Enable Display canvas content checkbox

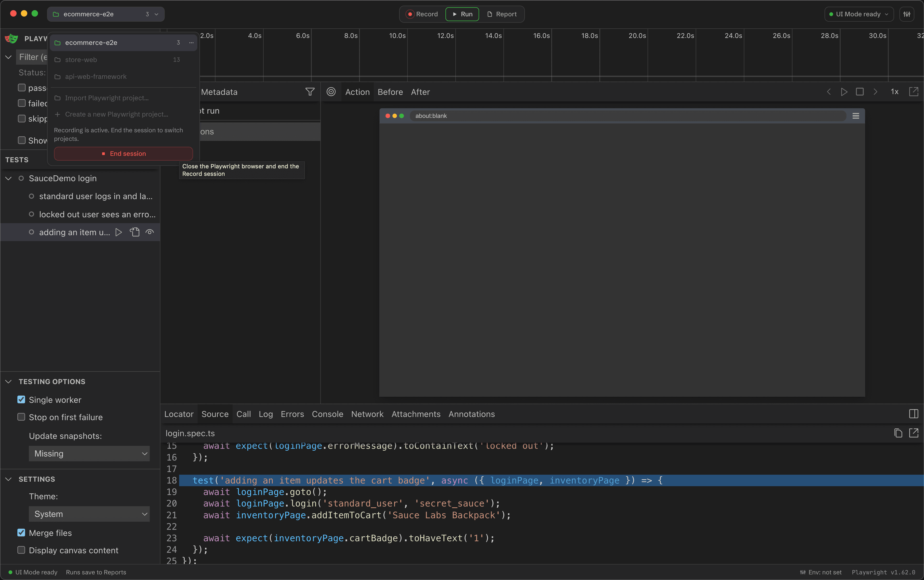point(21,550)
